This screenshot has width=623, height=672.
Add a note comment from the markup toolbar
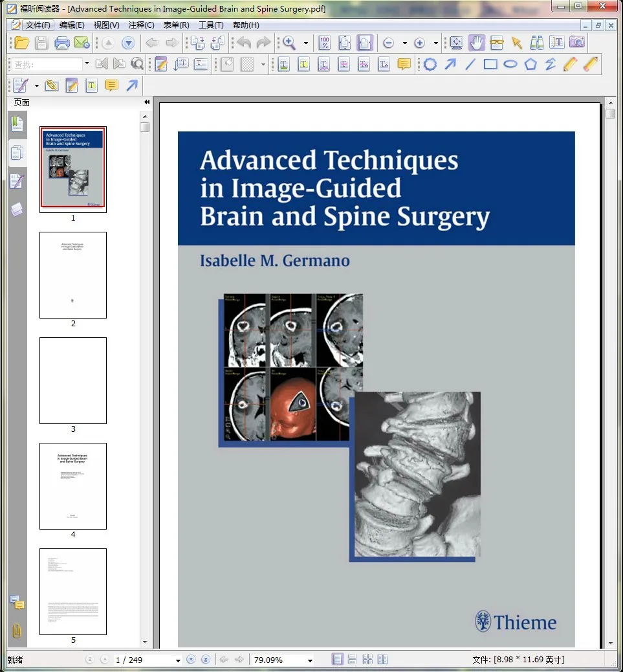click(x=404, y=65)
